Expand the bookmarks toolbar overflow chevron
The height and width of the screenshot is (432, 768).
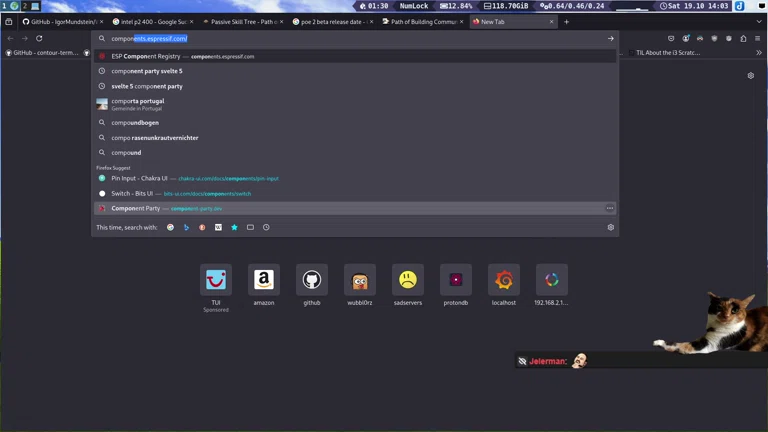click(x=758, y=53)
